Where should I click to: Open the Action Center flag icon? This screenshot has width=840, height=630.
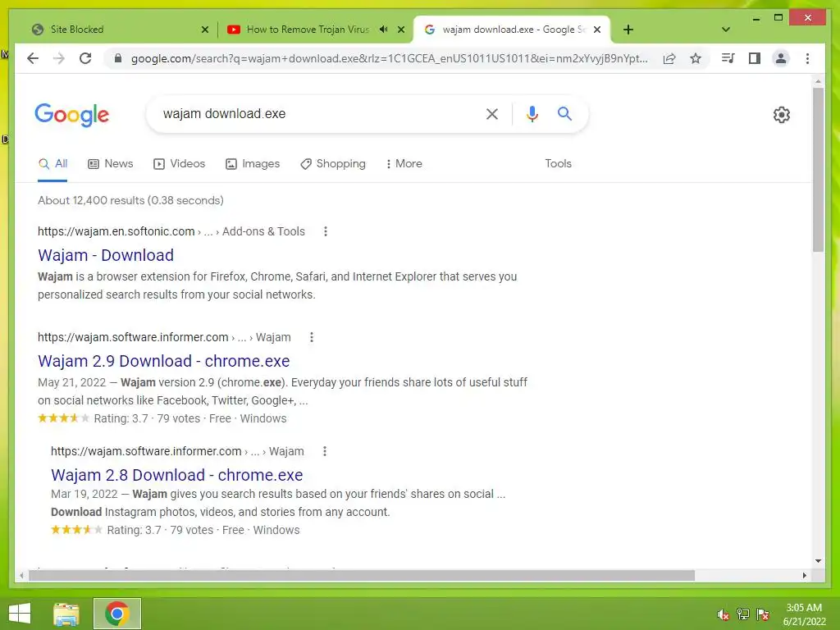(762, 614)
